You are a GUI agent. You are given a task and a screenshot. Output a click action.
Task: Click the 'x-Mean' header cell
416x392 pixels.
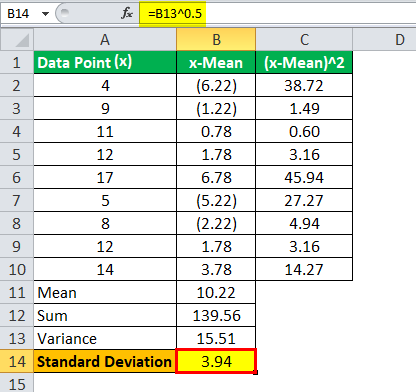pos(216,62)
